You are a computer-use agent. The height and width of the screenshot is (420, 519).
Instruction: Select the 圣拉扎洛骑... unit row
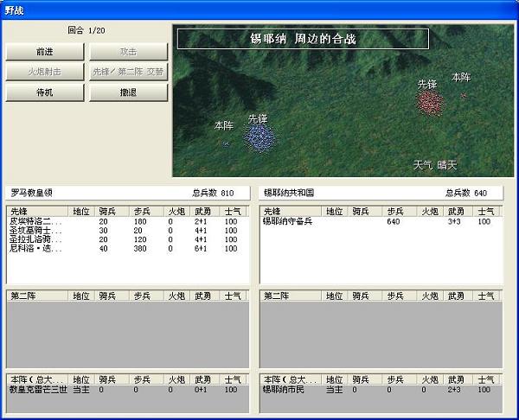128,239
